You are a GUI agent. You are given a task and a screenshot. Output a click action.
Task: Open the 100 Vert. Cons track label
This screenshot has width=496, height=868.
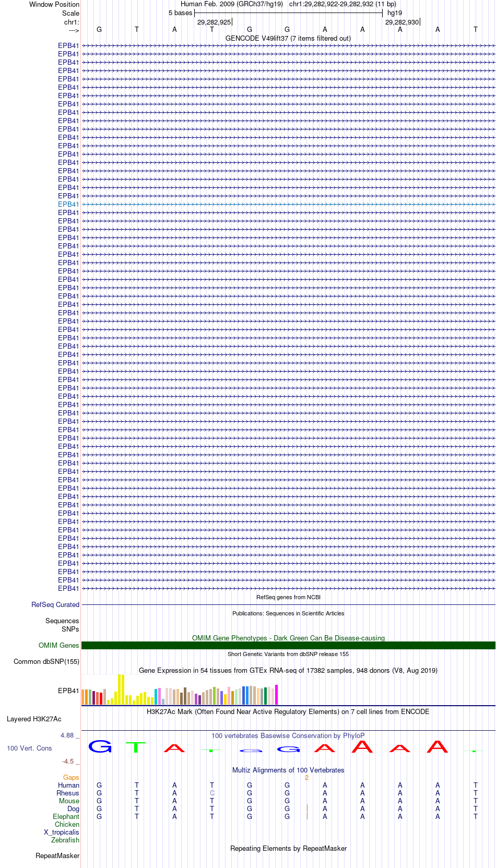tap(29, 748)
